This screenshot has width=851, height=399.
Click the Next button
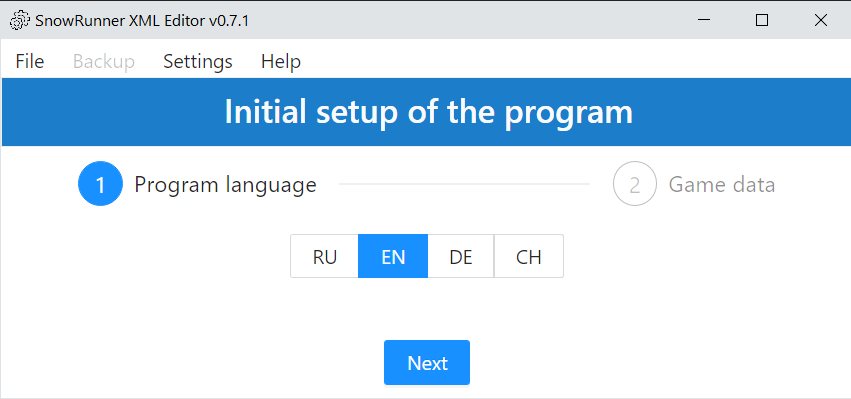(x=427, y=363)
